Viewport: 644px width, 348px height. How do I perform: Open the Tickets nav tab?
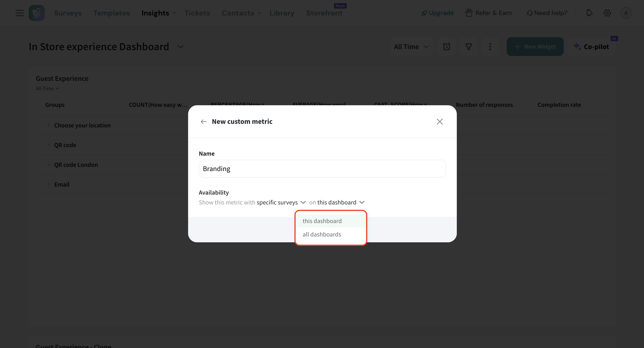[197, 13]
